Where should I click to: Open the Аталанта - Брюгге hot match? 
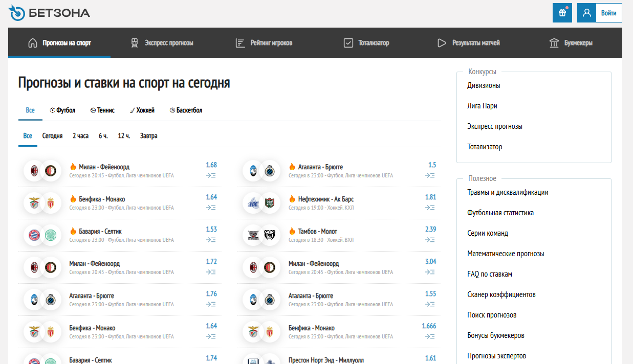pyautogui.click(x=320, y=167)
